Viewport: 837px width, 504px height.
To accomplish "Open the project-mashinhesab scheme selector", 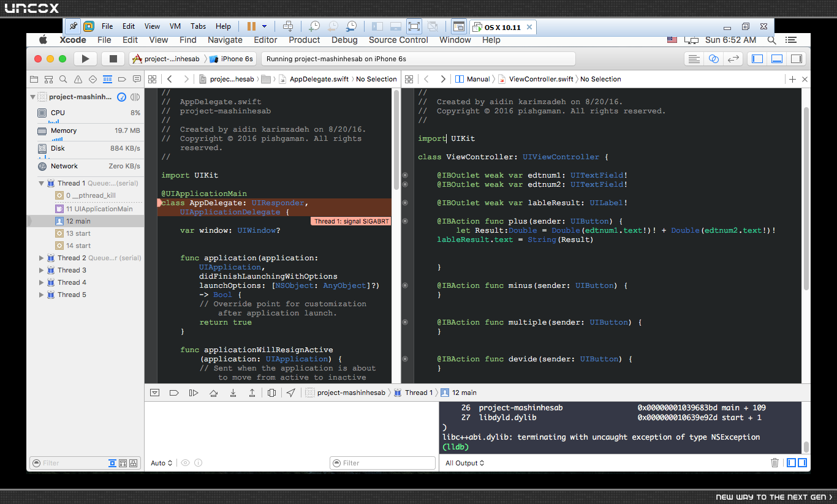I will click(166, 59).
